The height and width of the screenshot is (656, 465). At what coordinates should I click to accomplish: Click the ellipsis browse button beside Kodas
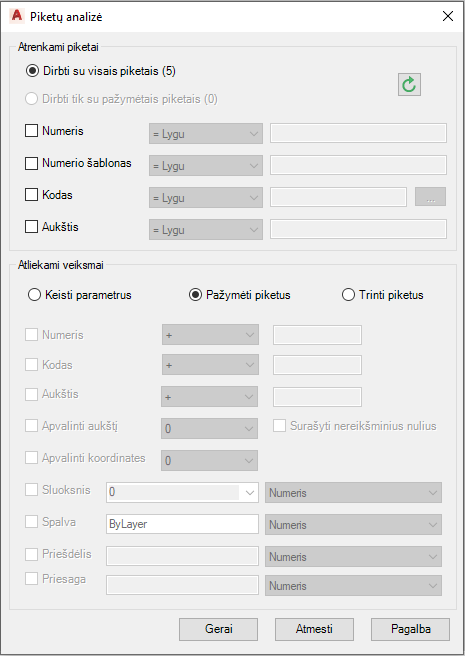(x=430, y=197)
